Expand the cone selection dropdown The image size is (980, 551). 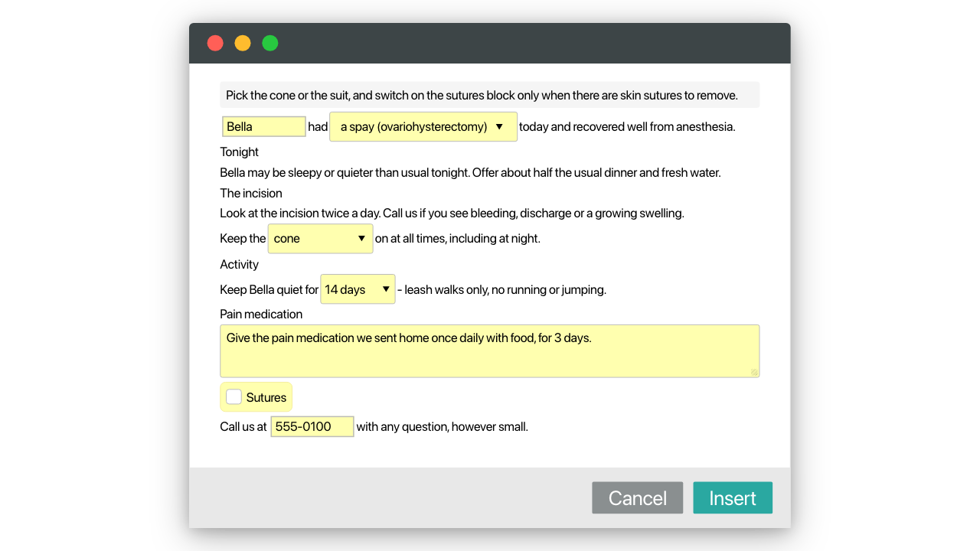(320, 239)
